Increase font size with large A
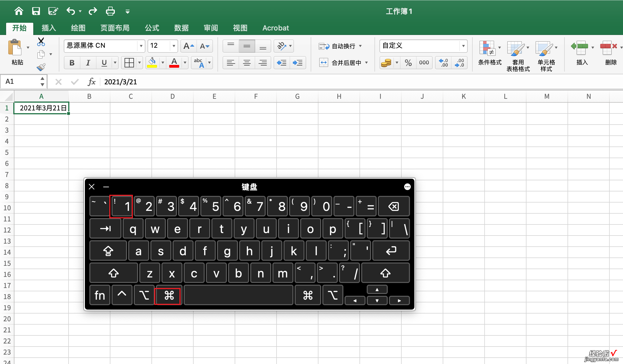The image size is (623, 364). (x=189, y=46)
